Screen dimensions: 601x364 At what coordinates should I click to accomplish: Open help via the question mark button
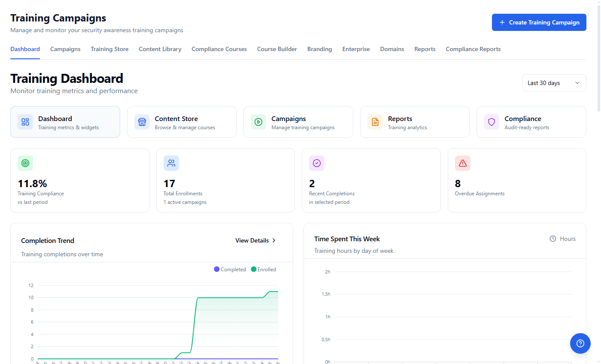click(580, 343)
